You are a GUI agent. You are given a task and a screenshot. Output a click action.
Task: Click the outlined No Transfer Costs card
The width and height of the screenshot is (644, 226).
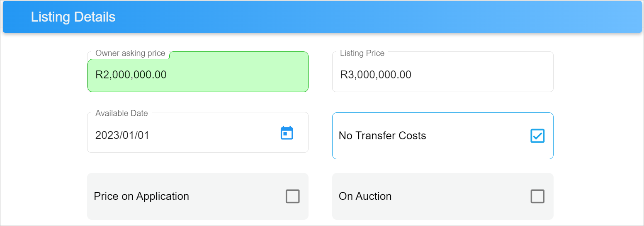pos(442,136)
